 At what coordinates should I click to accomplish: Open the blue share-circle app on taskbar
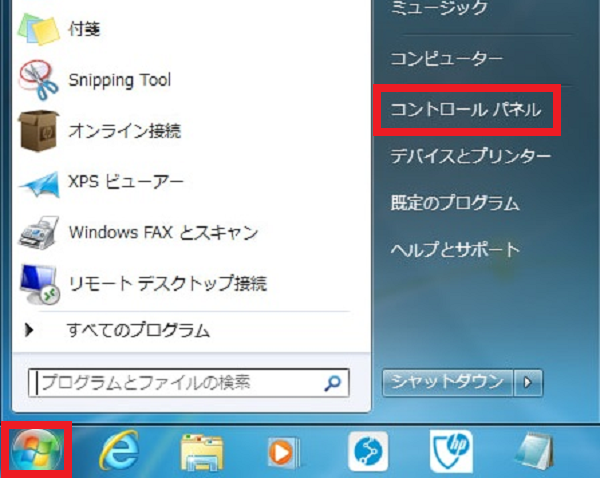pos(368,451)
